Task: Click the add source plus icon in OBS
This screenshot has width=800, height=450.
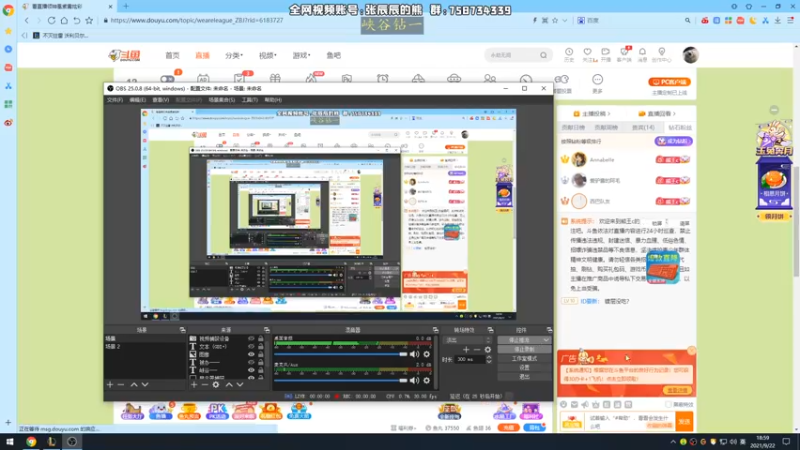Action: click(x=194, y=385)
